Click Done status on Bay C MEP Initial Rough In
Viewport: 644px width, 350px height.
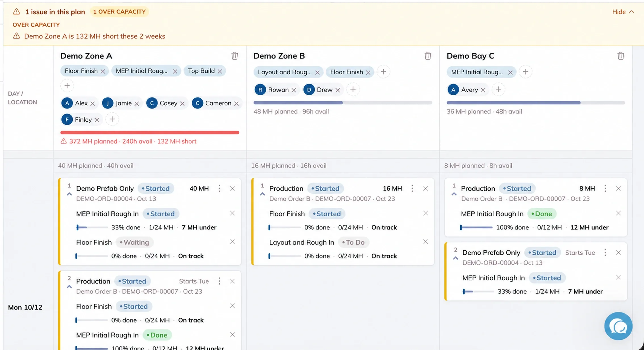[x=542, y=214]
